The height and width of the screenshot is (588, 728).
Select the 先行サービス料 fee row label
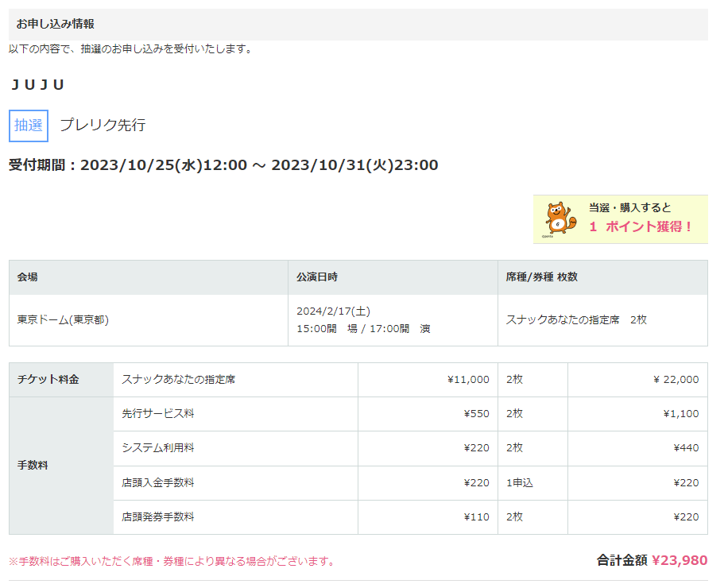click(x=158, y=414)
